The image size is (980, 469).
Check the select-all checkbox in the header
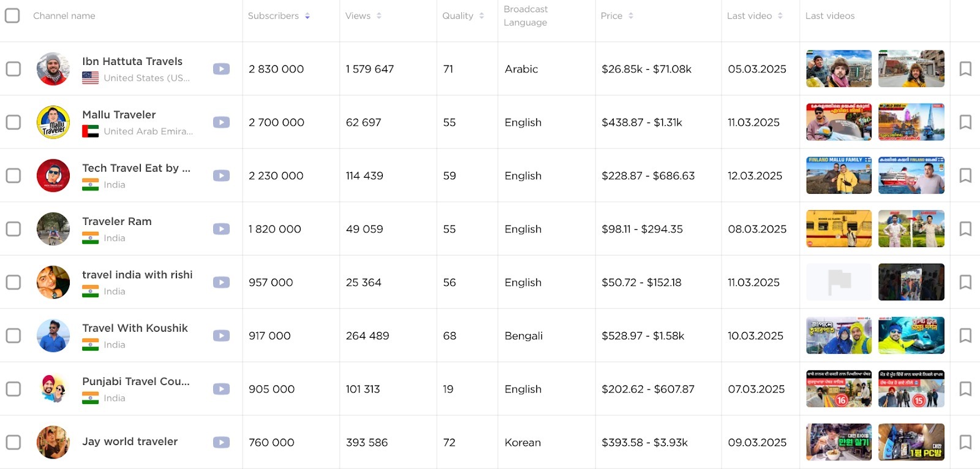(12, 15)
